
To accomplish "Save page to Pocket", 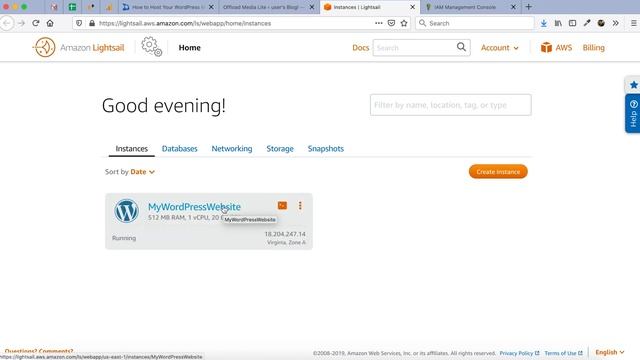I will tap(391, 23).
